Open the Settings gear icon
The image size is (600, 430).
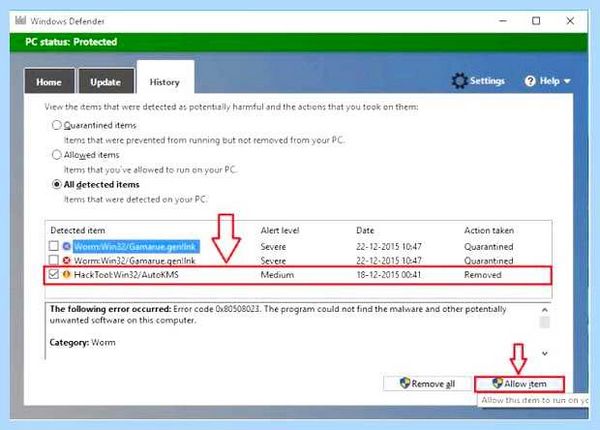(459, 81)
